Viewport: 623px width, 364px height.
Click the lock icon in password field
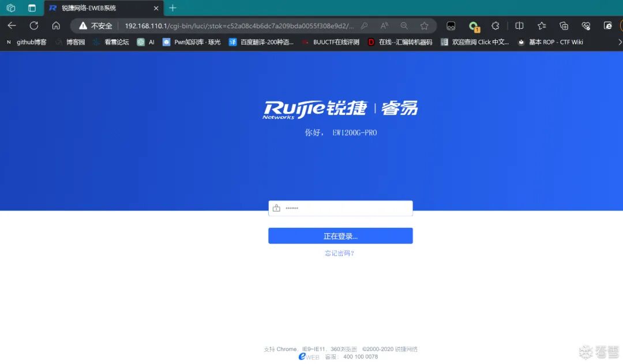(x=276, y=208)
